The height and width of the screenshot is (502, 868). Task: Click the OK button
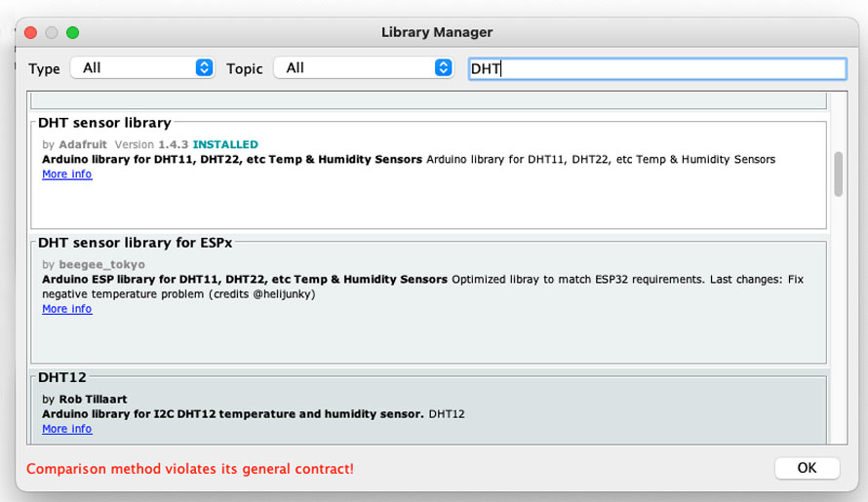[807, 468]
